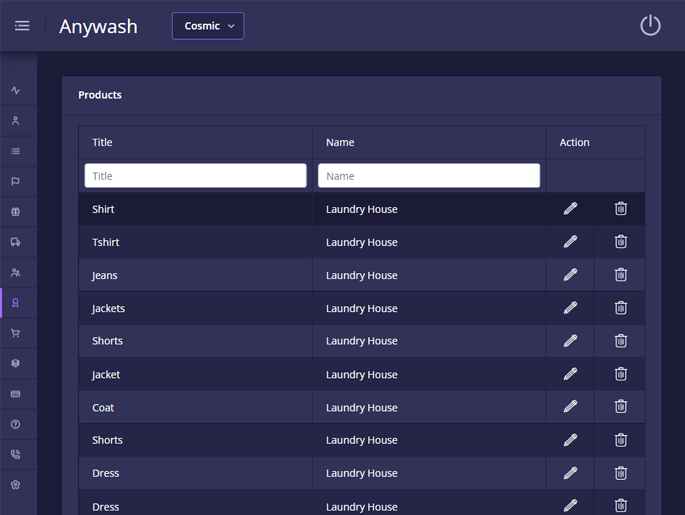This screenshot has height=515, width=685.
Task: Delete the Coat product
Action: coord(620,407)
